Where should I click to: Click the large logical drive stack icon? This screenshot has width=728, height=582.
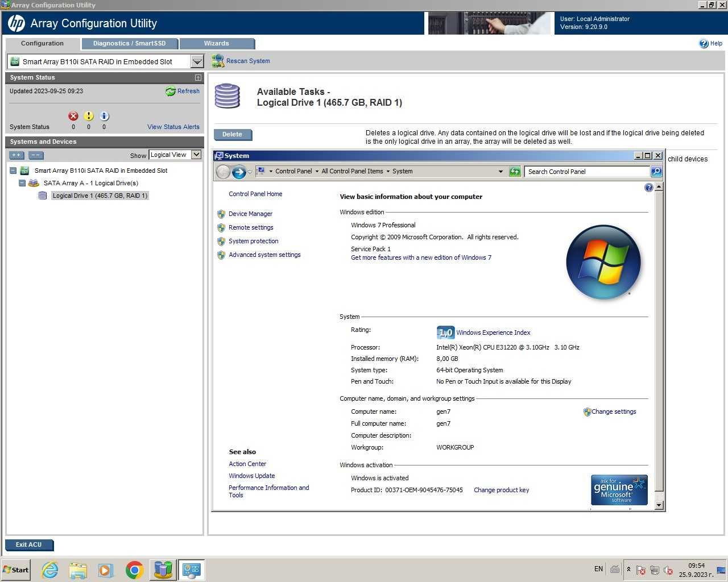click(x=227, y=96)
